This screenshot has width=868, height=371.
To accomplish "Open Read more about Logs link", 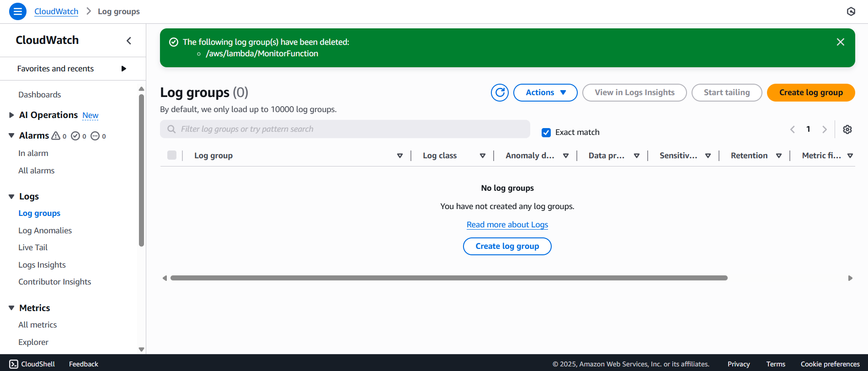I will [x=507, y=225].
